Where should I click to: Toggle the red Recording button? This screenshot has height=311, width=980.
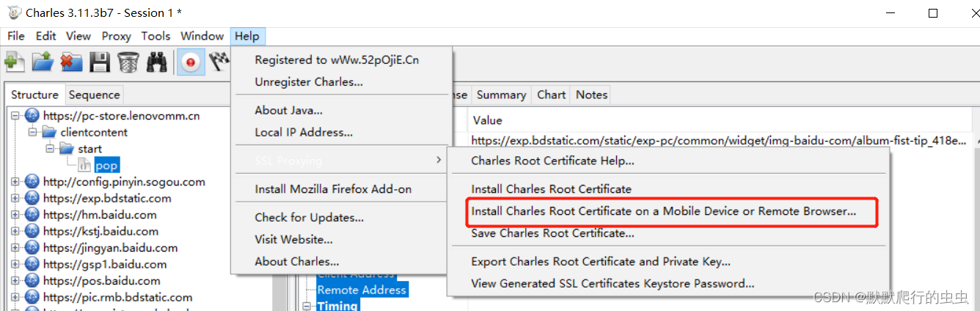[x=191, y=62]
